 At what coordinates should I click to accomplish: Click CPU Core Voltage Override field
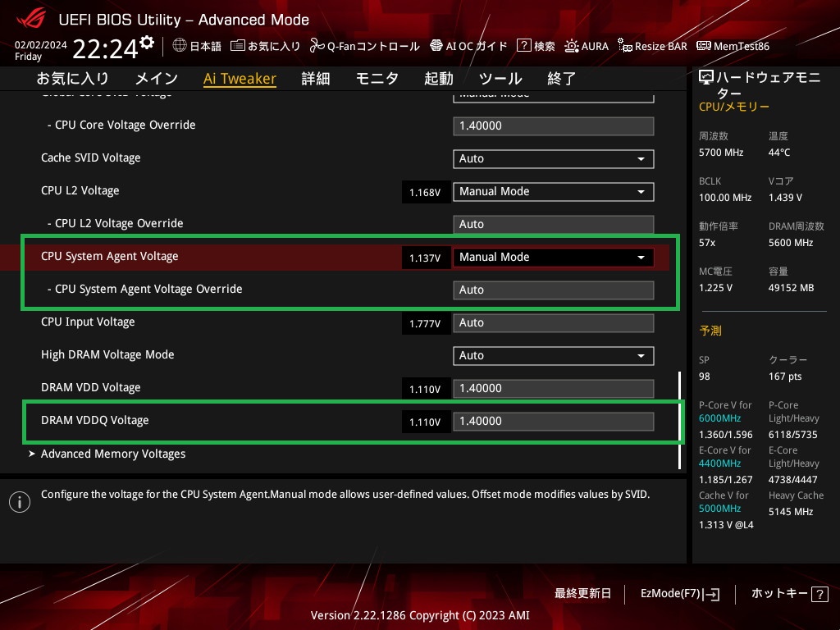pyautogui.click(x=554, y=126)
